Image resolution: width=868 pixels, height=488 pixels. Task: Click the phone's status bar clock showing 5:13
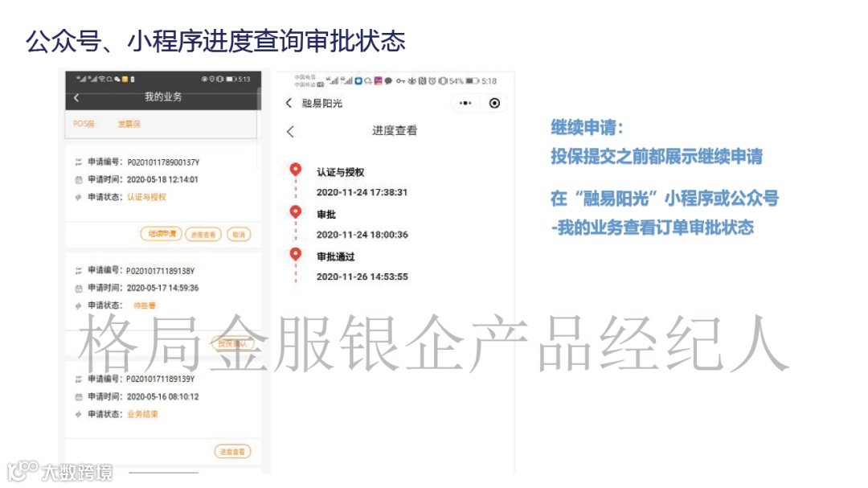tap(244, 80)
